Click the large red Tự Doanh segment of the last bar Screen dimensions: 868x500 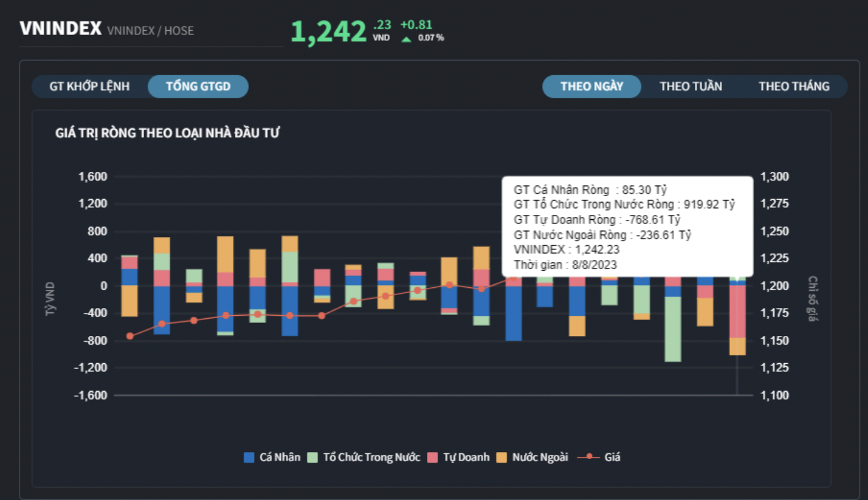point(738,312)
